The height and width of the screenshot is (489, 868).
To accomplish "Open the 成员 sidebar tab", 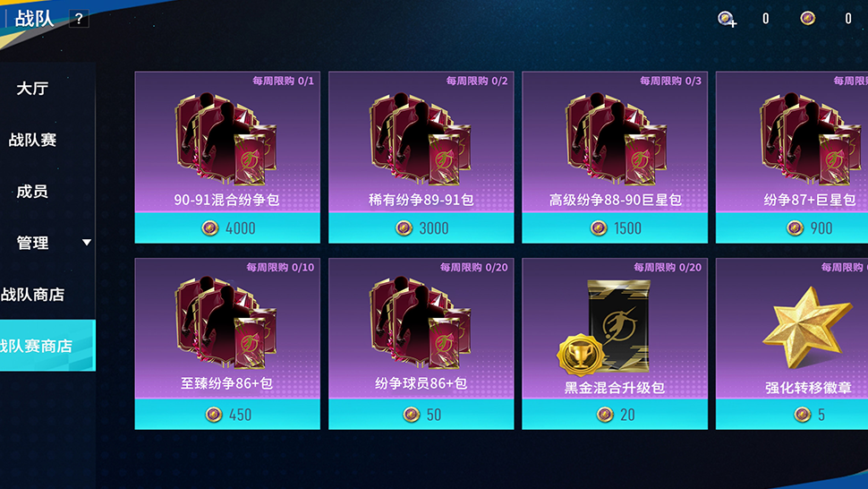I will 32,192.
